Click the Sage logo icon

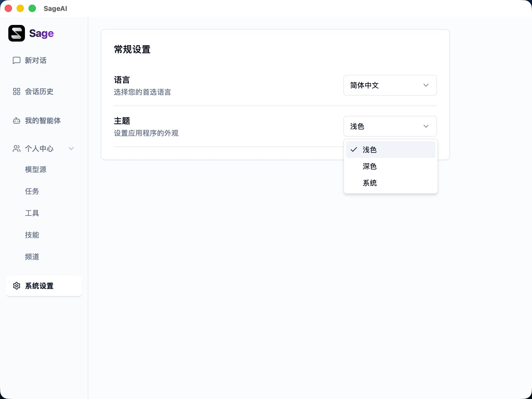point(17,33)
